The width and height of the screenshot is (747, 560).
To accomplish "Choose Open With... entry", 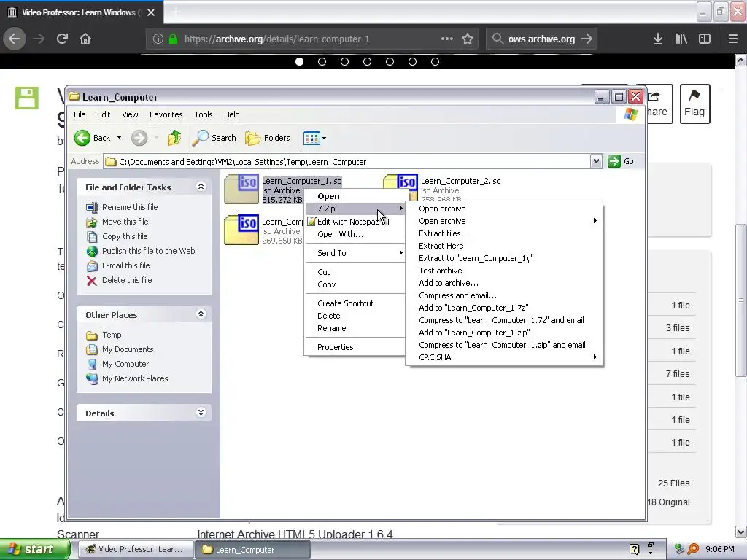I will click(x=355, y=234).
